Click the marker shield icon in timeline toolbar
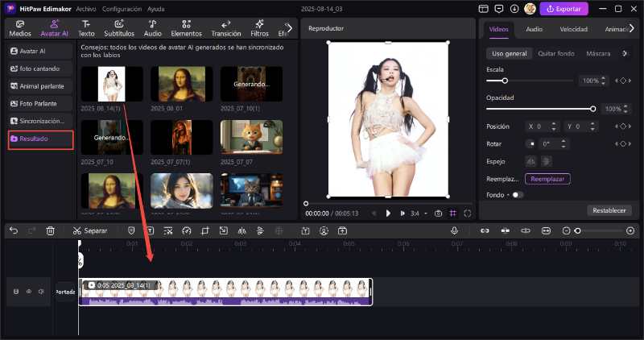The height and width of the screenshot is (340, 644). pyautogui.click(x=131, y=231)
